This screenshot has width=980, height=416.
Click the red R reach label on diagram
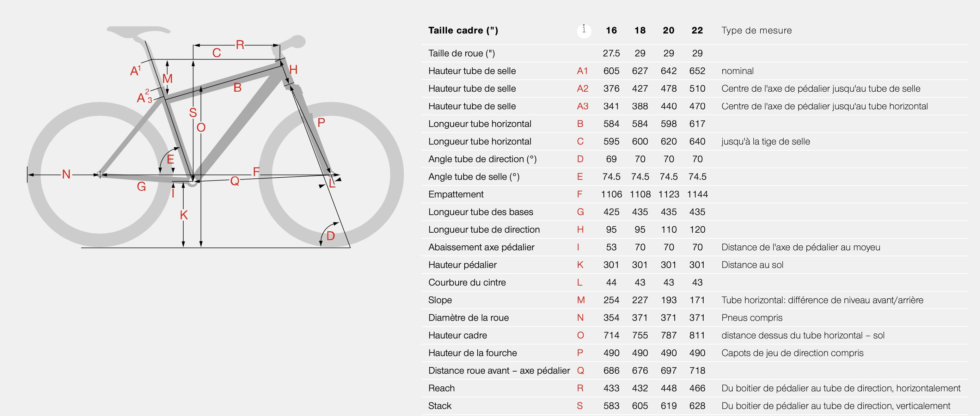pos(240,45)
